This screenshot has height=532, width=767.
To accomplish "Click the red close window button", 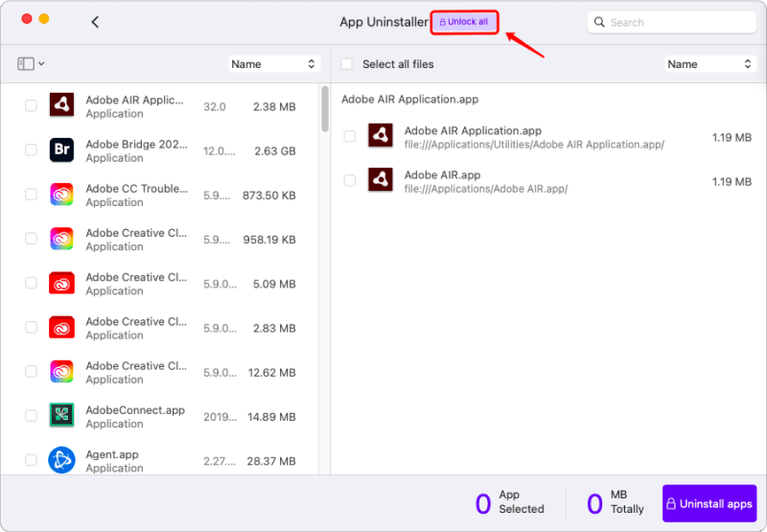I will [x=27, y=18].
